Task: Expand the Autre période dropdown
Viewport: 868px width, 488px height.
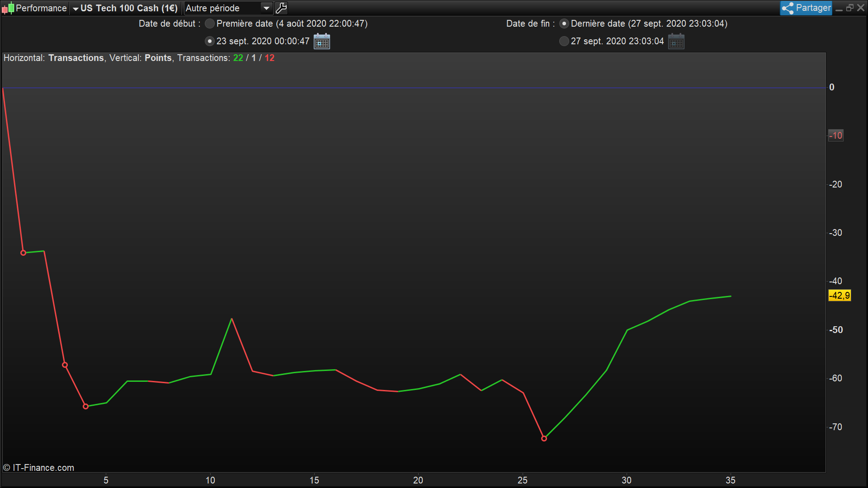Action: [222, 8]
